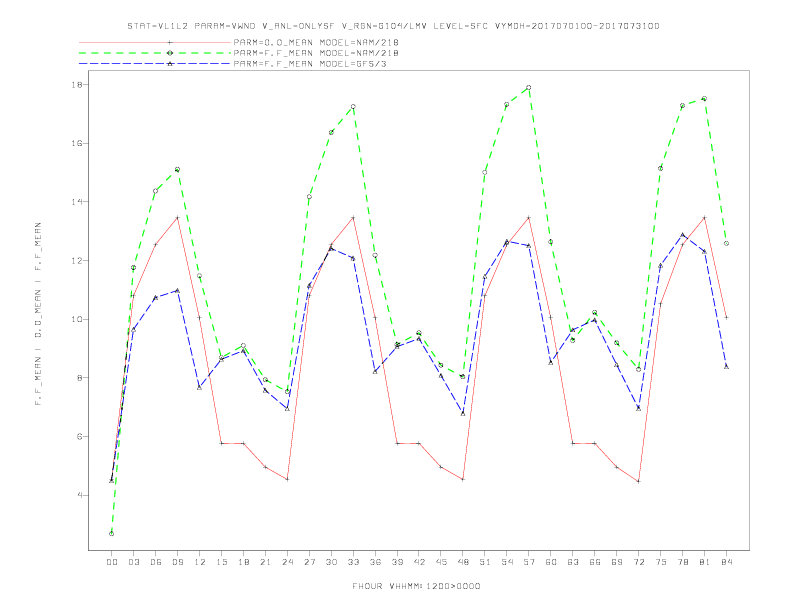Image resolution: width=792 pixels, height=612 pixels.
Task: Click y-axis tick label 6
Action: coord(80,437)
